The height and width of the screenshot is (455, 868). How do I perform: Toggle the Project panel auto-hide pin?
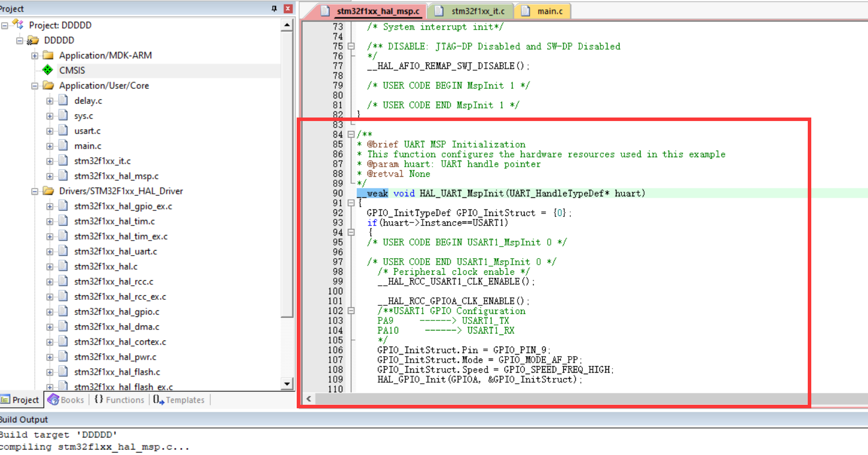pos(274,8)
